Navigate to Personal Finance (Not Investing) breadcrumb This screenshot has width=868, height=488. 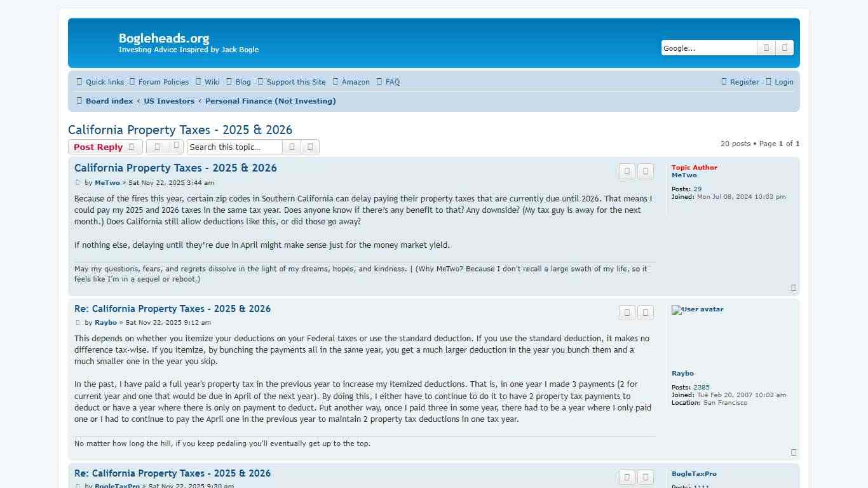270,101
